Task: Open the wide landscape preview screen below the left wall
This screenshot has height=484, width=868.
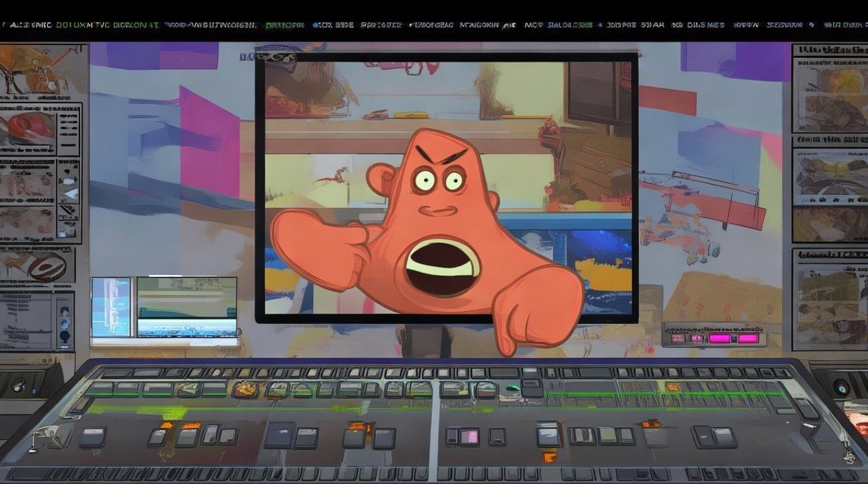Action: (x=187, y=307)
